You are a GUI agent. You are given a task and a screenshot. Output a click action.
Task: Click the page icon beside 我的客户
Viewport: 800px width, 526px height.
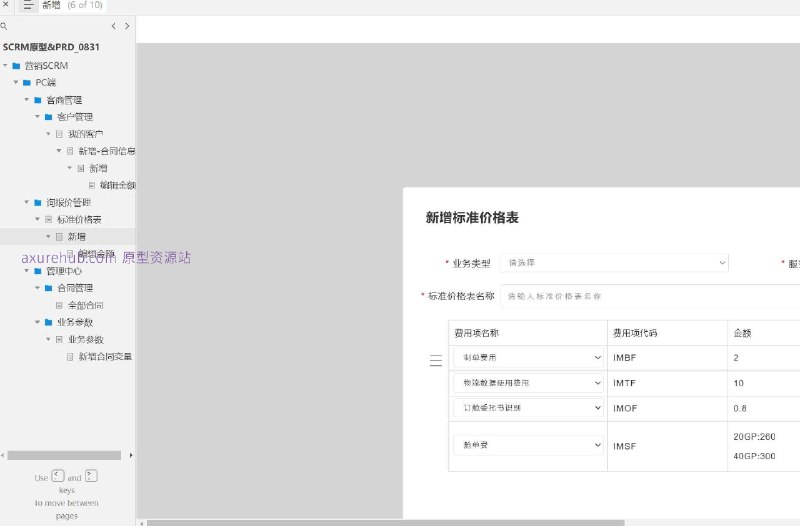59,134
